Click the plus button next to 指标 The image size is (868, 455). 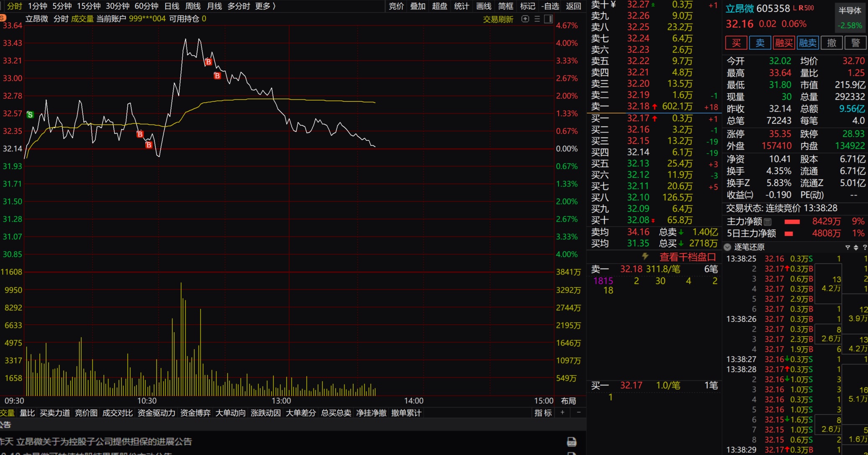[562, 413]
